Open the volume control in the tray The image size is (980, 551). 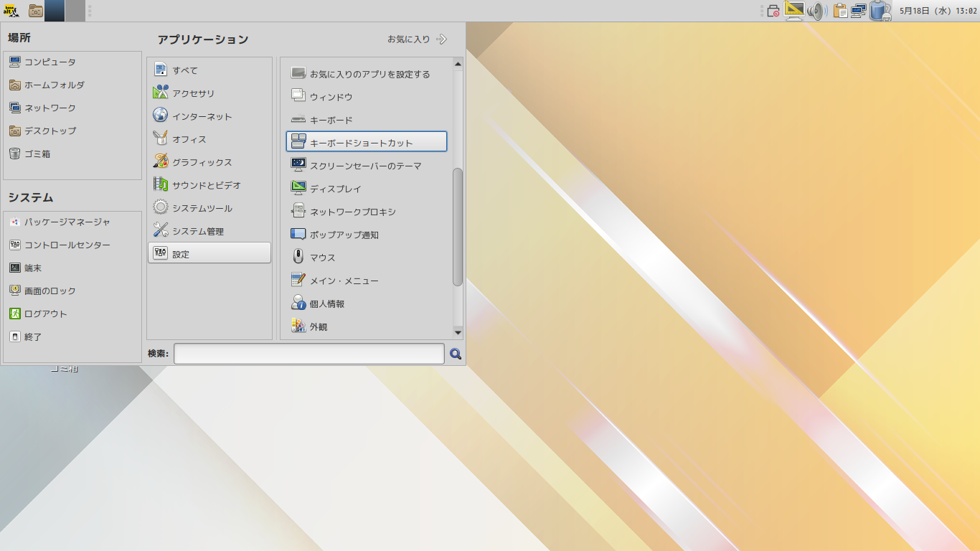pyautogui.click(x=816, y=11)
